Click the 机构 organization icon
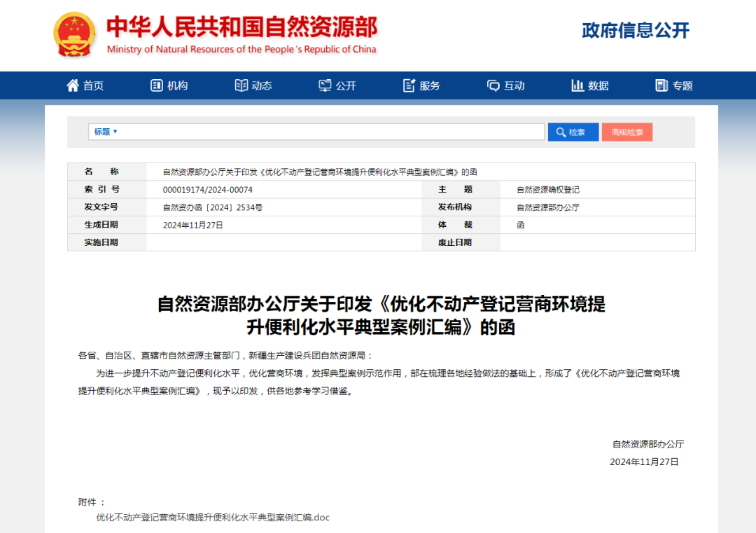The width and height of the screenshot is (756, 533). (x=157, y=85)
